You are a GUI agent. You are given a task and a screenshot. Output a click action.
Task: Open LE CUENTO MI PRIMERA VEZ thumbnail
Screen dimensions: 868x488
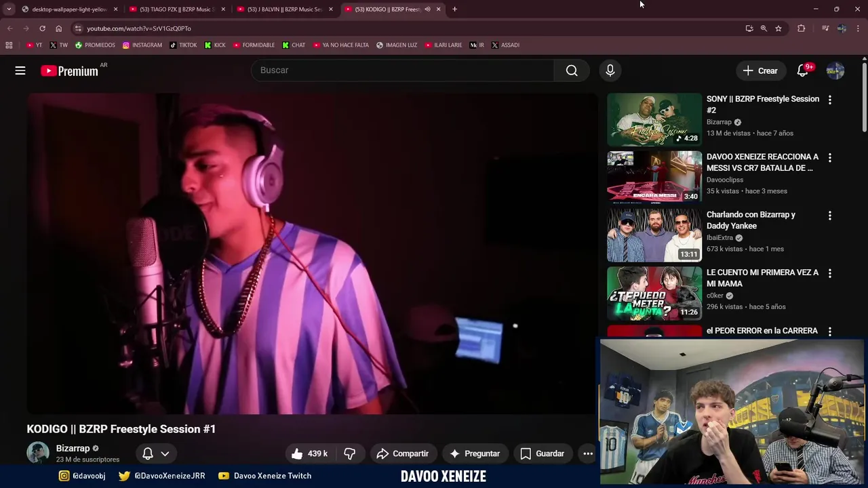tap(654, 293)
